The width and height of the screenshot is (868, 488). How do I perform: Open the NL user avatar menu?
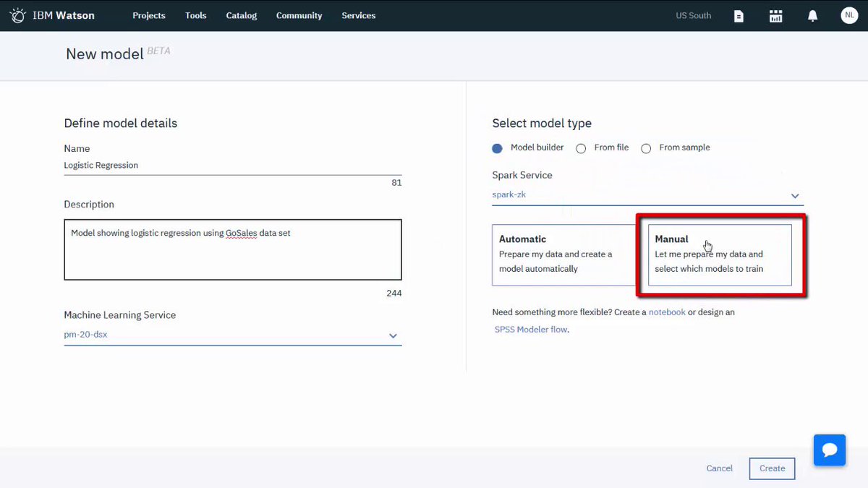(x=849, y=15)
